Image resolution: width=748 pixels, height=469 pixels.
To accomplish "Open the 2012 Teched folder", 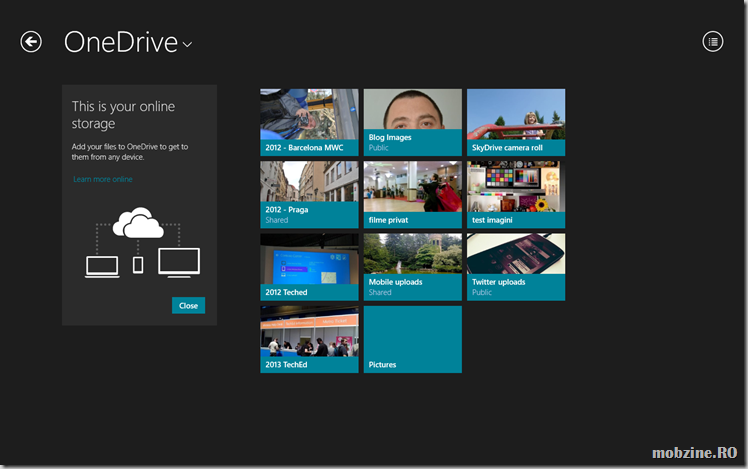I will pos(309,267).
